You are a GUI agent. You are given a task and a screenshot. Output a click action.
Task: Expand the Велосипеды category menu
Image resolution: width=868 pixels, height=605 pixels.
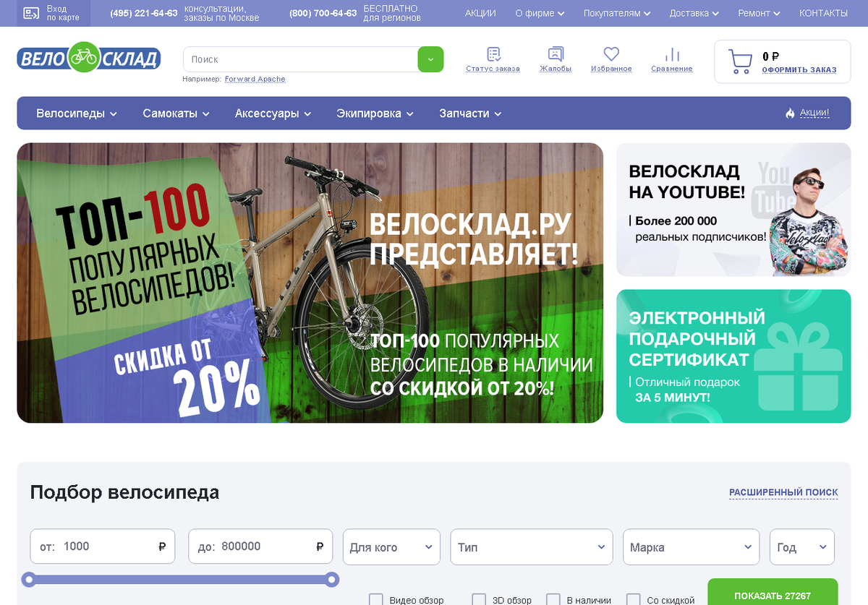(x=77, y=113)
